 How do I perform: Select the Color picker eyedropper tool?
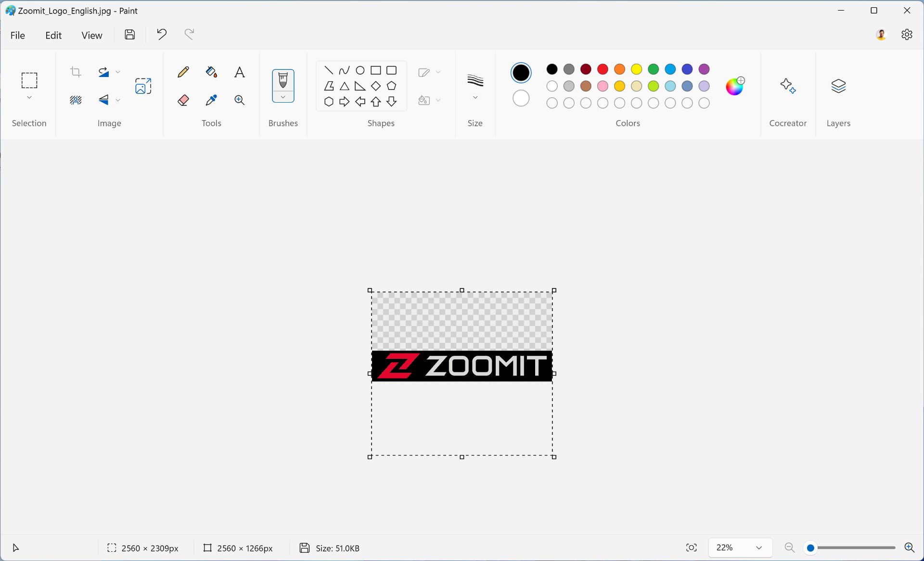coord(211,100)
